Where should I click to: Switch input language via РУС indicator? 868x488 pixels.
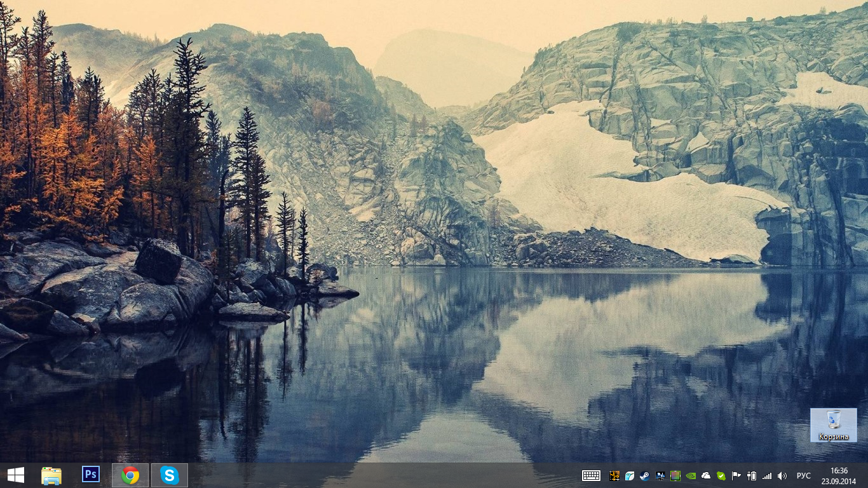804,475
